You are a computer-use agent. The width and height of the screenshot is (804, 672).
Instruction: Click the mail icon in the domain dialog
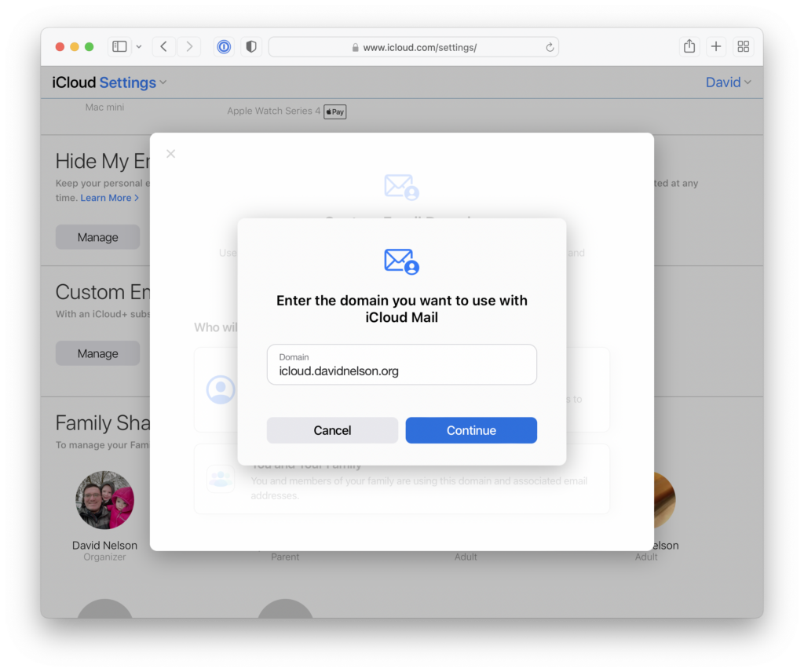point(401,261)
